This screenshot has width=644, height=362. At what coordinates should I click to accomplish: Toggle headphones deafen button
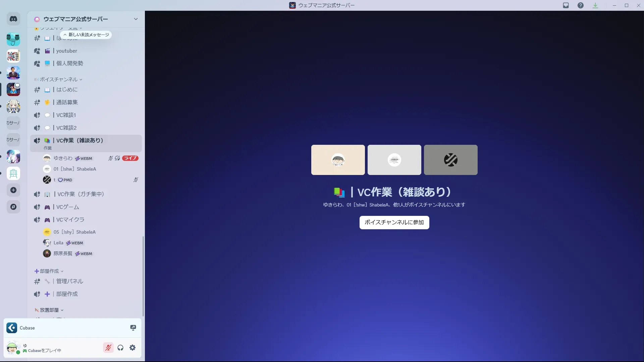tap(120, 348)
